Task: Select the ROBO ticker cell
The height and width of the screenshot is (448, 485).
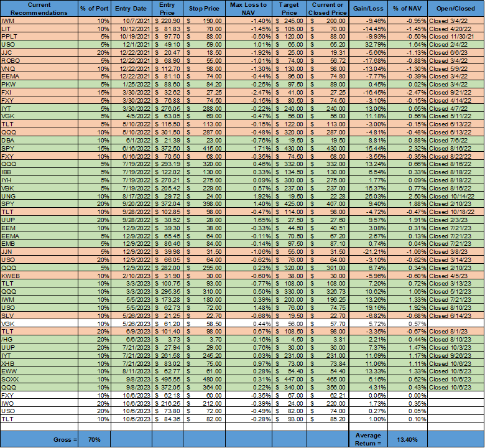Action: (x=39, y=61)
